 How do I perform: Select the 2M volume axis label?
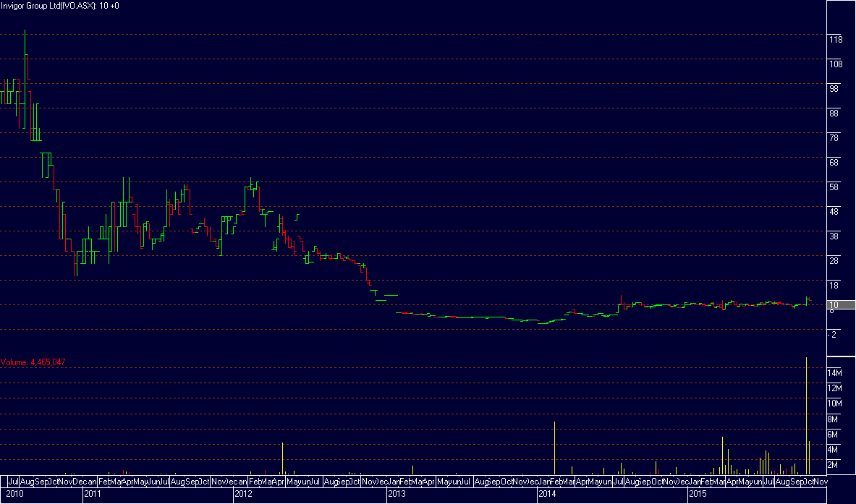pos(833,465)
